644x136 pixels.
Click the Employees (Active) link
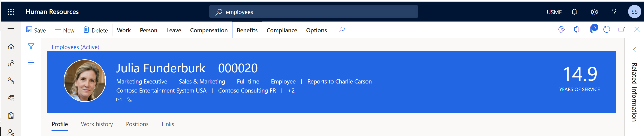[75, 47]
